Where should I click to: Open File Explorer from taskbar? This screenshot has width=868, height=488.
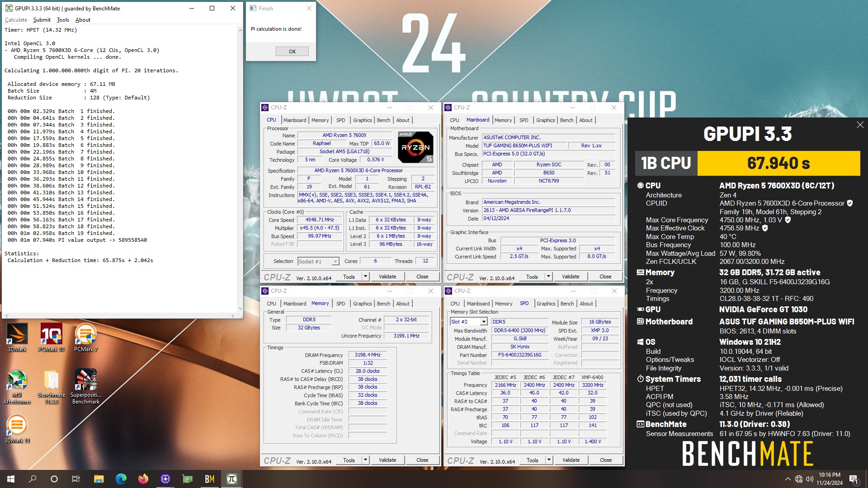point(99,479)
